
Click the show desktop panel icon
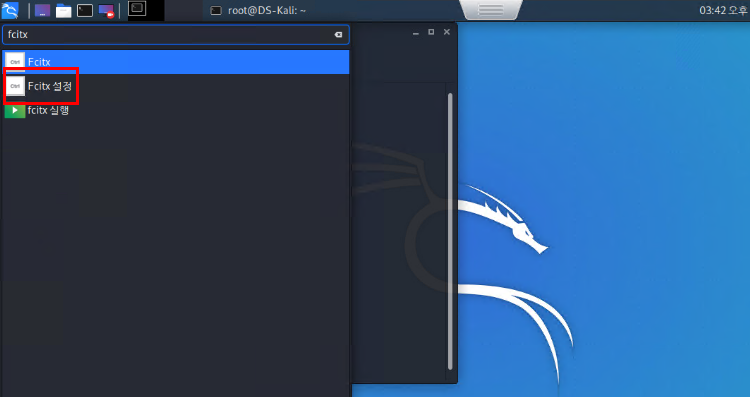point(42,10)
